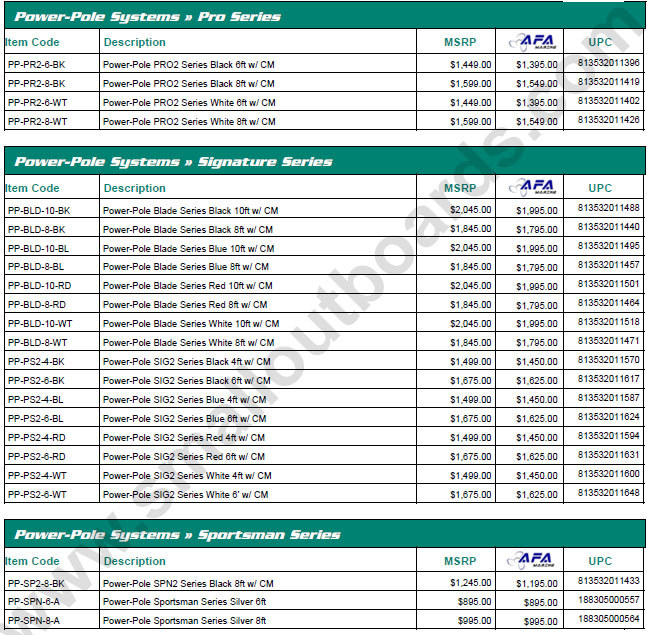Click Description header in Signature Series table
Screen dimensions: 647x635
(x=135, y=188)
